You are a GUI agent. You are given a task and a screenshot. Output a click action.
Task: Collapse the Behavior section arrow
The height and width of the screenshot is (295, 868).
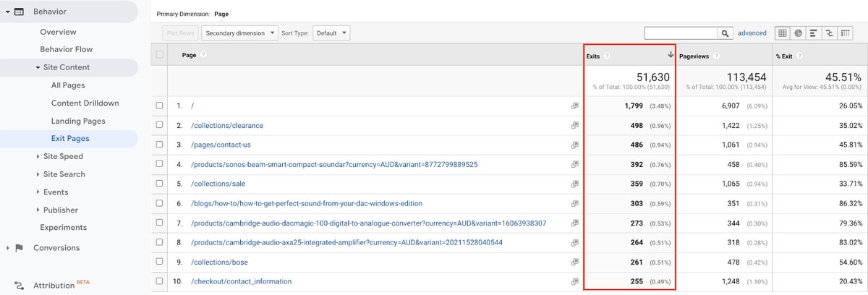7,12
